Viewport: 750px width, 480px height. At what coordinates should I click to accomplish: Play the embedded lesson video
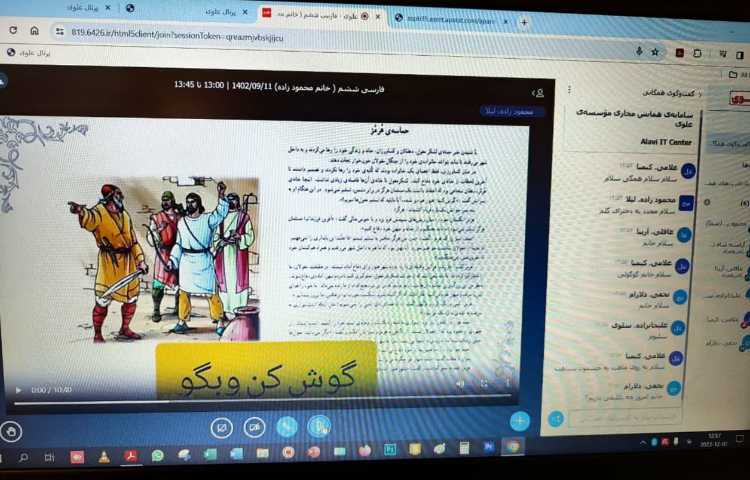[18, 390]
